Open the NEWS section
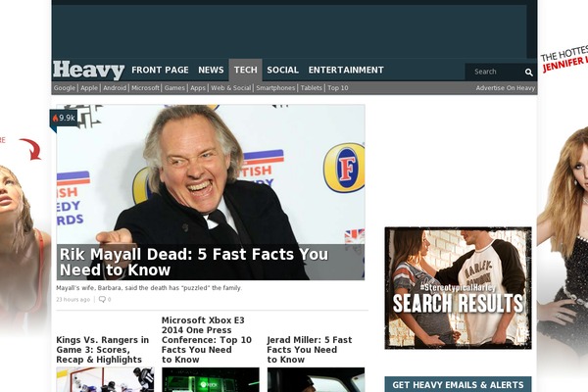This screenshot has height=392, width=588. [211, 71]
